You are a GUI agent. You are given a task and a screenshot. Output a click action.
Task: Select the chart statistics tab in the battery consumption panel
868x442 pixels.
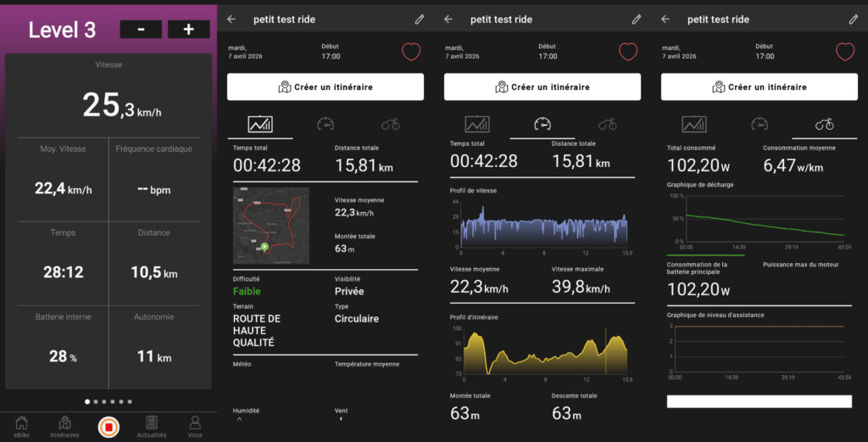pos(693,124)
